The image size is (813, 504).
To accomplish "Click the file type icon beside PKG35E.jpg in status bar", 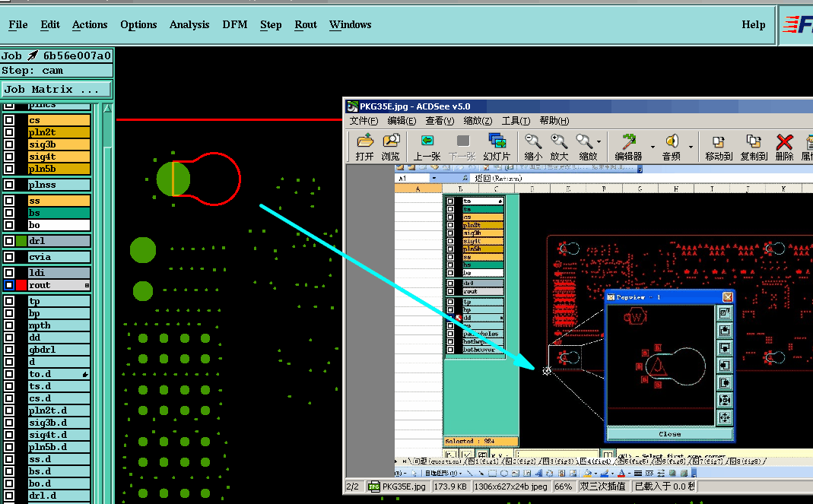I will (374, 487).
